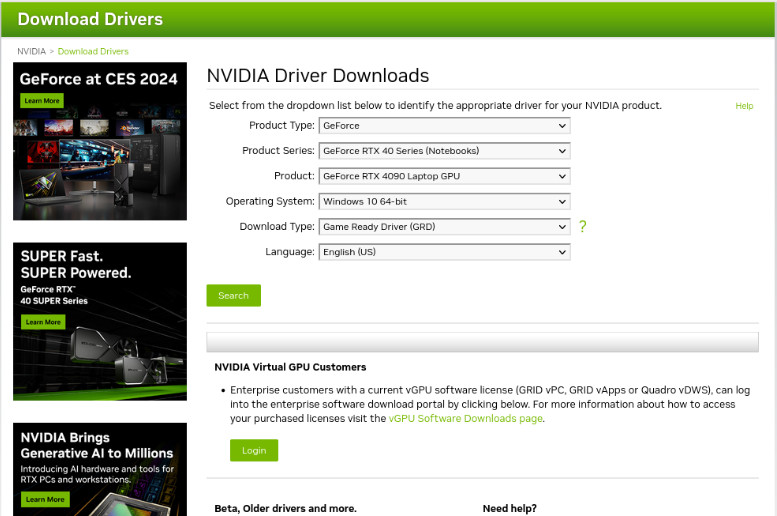Click the gray bar below the Search button
Image resolution: width=777 pixels, height=516 pixels.
[482, 342]
